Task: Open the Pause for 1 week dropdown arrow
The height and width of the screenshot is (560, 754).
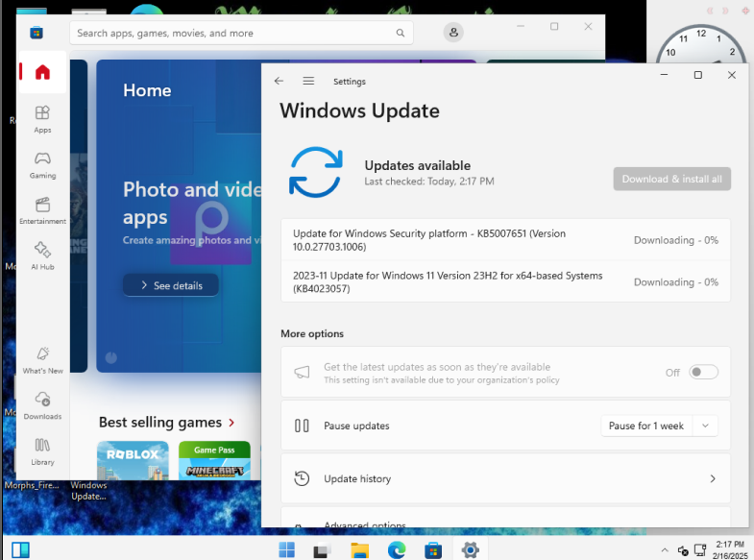Action: [x=705, y=426]
